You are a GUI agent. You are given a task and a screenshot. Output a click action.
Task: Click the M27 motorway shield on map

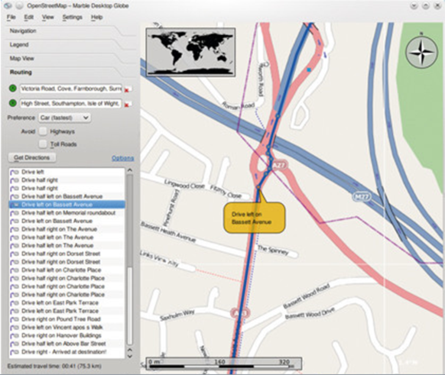(x=362, y=197)
